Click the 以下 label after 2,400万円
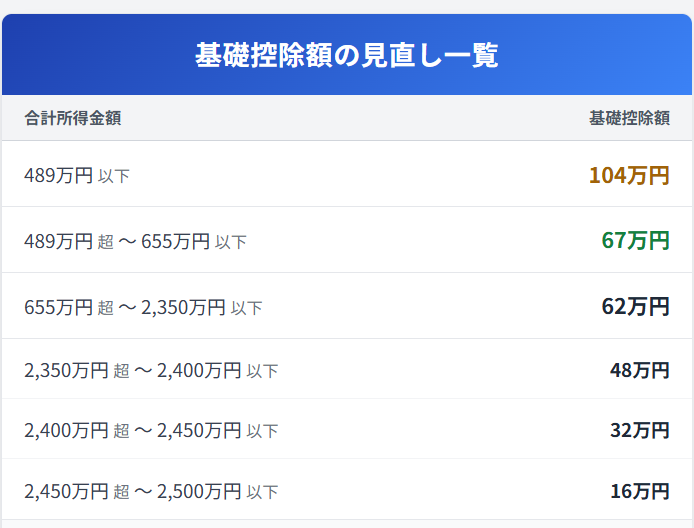The height and width of the screenshot is (528, 694). [x=263, y=373]
